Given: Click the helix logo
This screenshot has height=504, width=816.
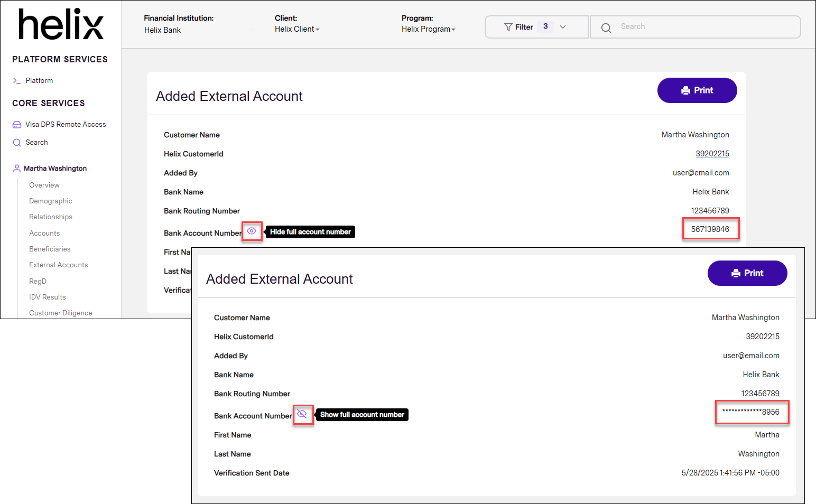Looking at the screenshot, I should [x=61, y=24].
